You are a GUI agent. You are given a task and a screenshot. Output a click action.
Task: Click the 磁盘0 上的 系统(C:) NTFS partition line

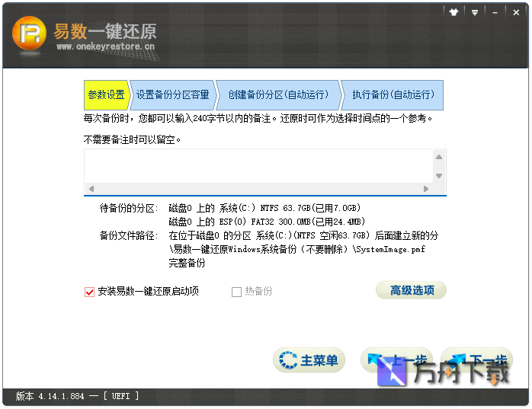coord(264,208)
